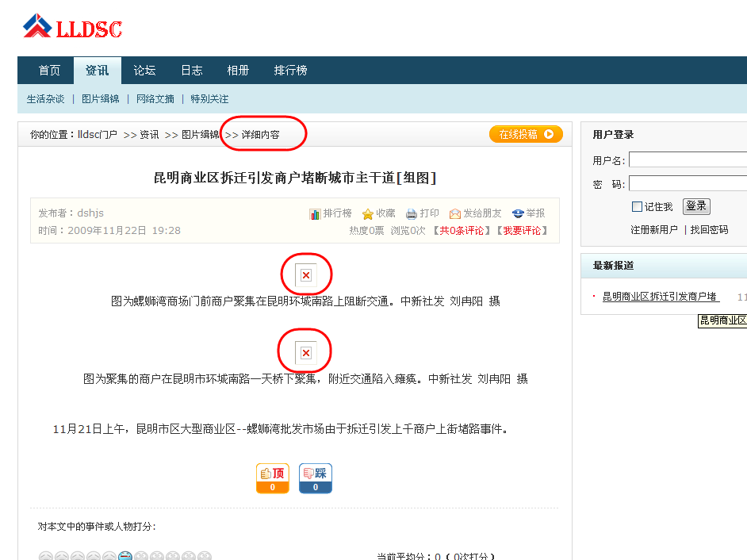Toggle the 记住我 checkbox
This screenshot has width=747, height=560.
coord(637,206)
